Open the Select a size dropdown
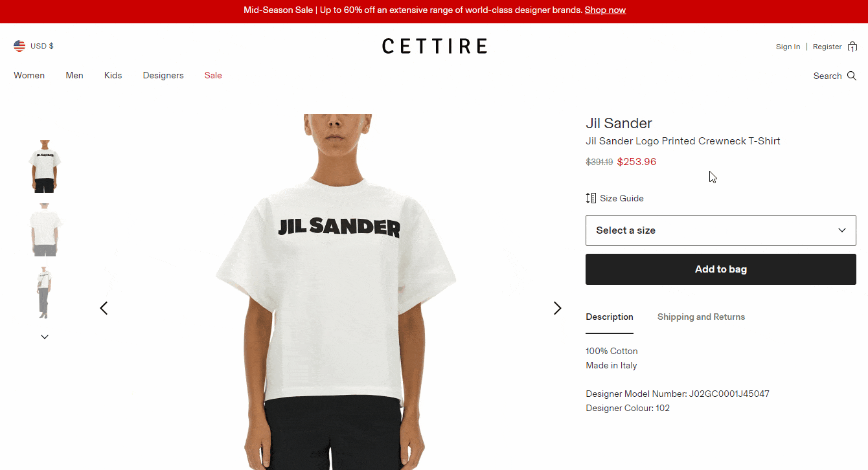Viewport: 868px width, 470px height. (721, 230)
